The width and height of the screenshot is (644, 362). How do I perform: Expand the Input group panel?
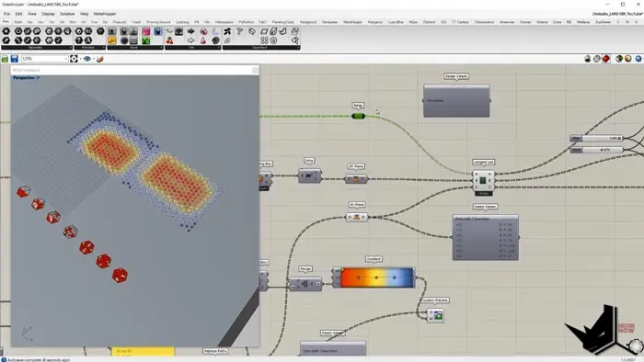pos(135,48)
